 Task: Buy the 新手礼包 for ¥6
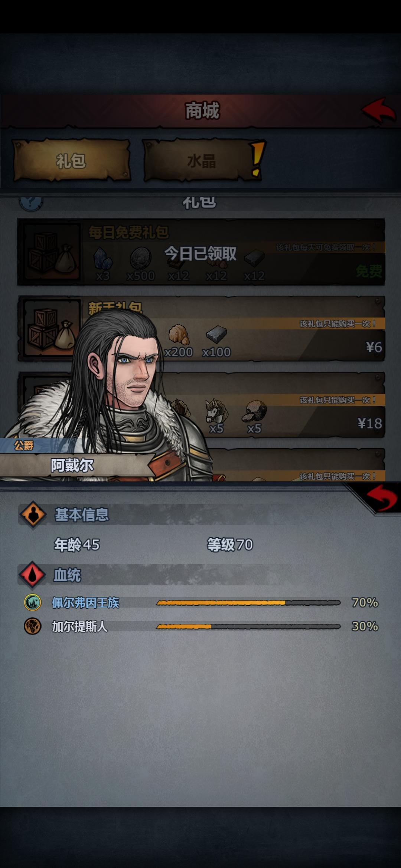click(x=201, y=328)
